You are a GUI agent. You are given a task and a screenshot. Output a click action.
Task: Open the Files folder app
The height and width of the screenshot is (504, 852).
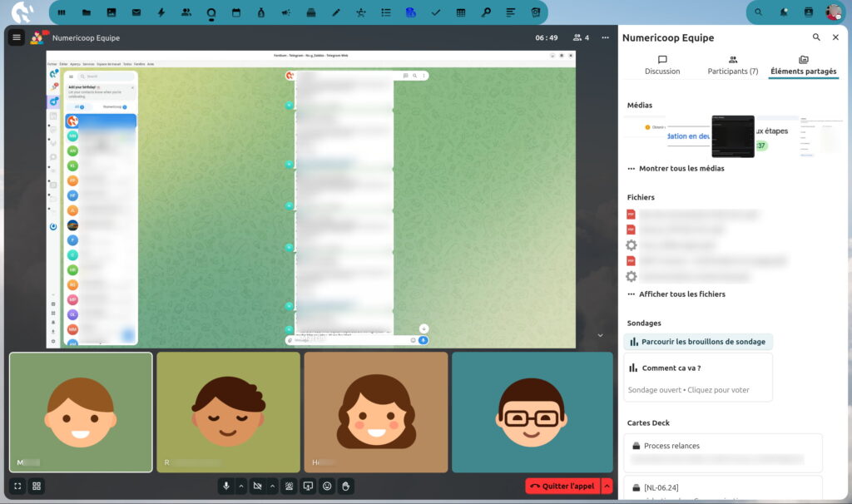[x=87, y=12]
